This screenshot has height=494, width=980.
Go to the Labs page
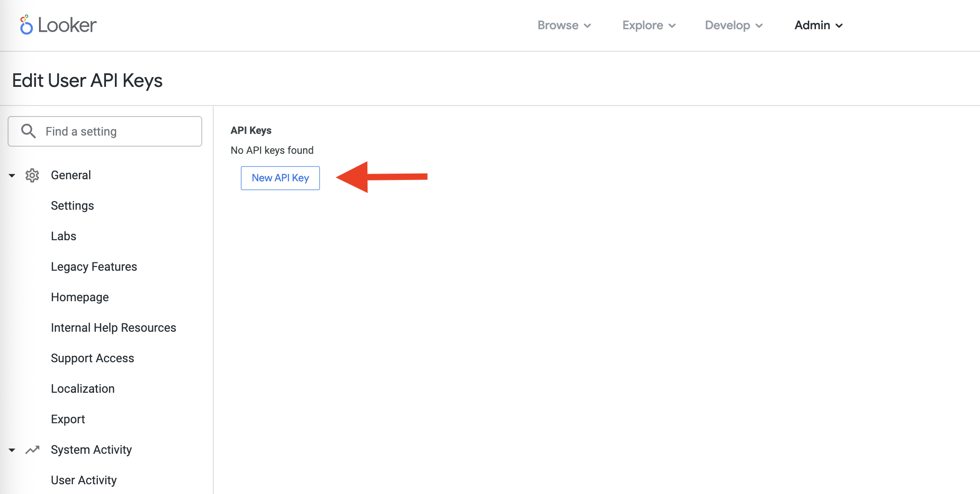click(64, 236)
